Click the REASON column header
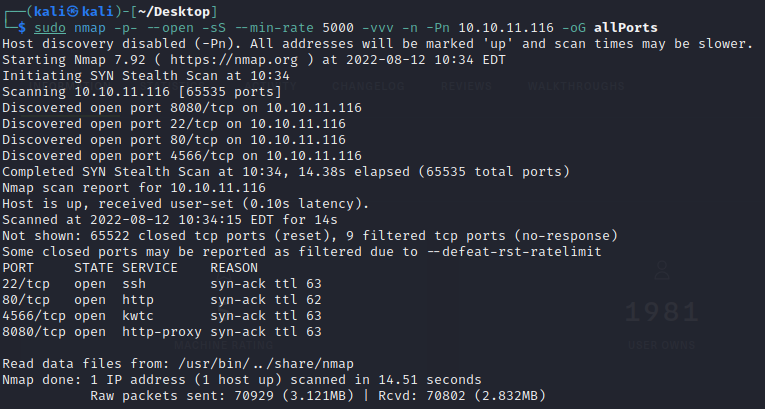This screenshot has width=765, height=409. (x=234, y=268)
